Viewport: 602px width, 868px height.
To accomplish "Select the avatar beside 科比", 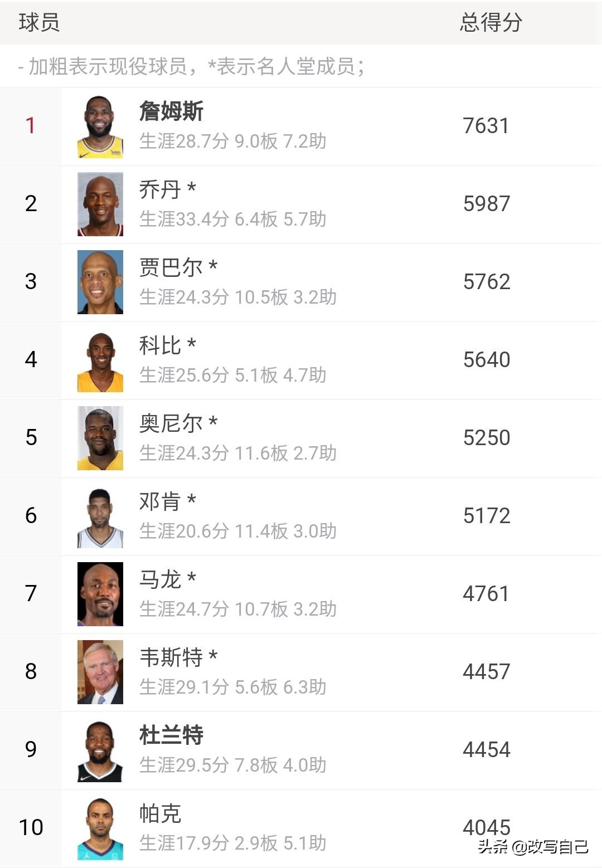I will point(100,360).
